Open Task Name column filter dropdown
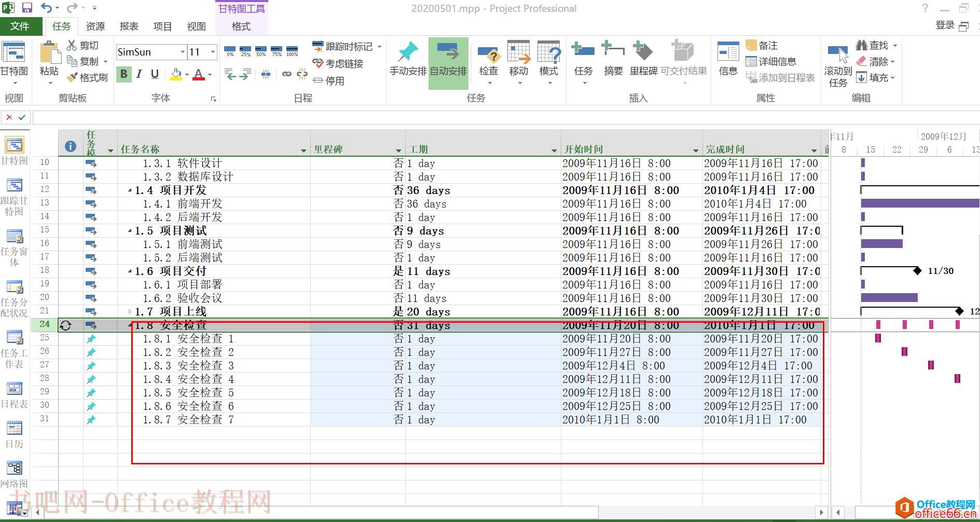980x522 pixels. tap(303, 150)
